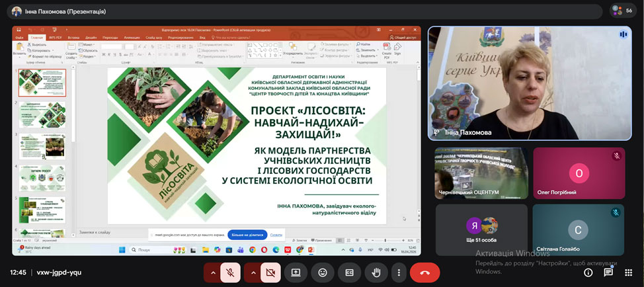Open chat with everyone panel
The width and height of the screenshot is (644, 287).
[608, 272]
